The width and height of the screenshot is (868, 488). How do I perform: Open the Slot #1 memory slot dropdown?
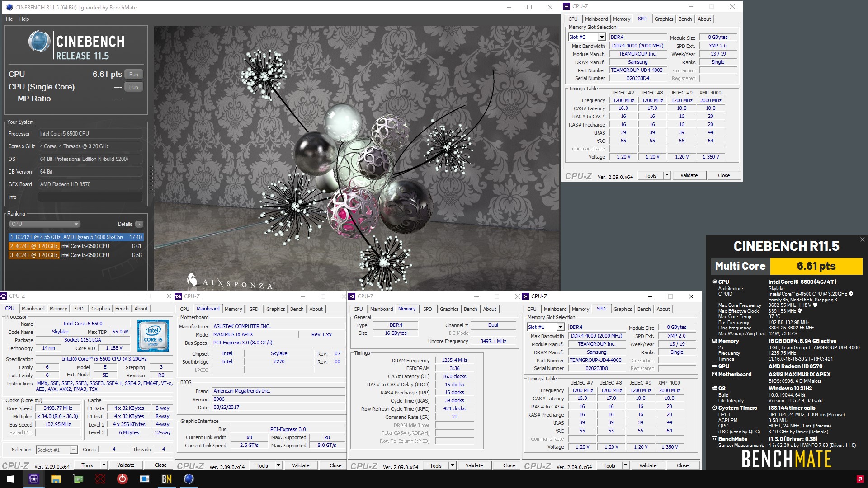click(x=561, y=327)
